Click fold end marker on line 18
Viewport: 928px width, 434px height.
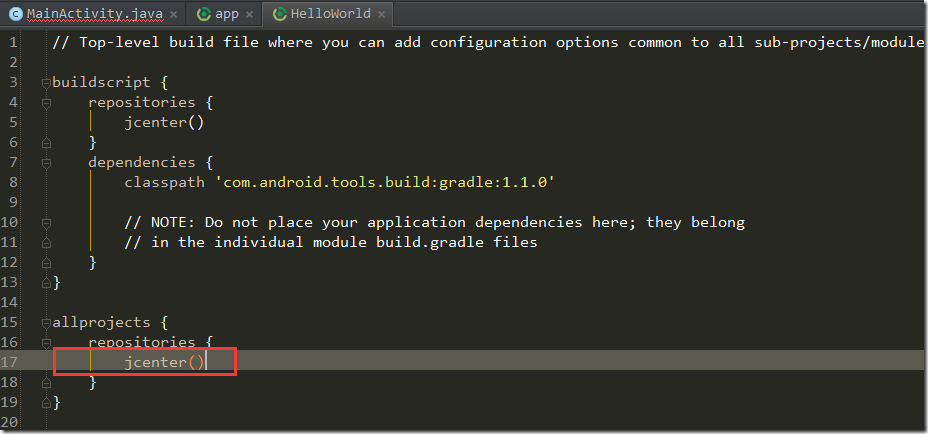click(46, 383)
